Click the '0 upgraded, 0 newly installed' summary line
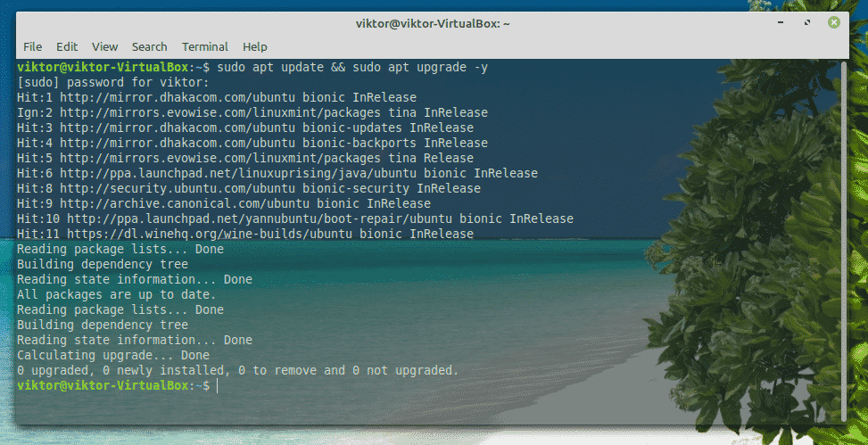This screenshot has height=445, width=868. (x=238, y=370)
